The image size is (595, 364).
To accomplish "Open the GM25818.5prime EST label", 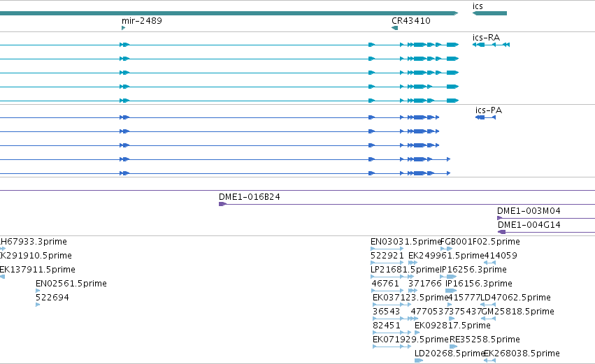I will (x=518, y=312).
